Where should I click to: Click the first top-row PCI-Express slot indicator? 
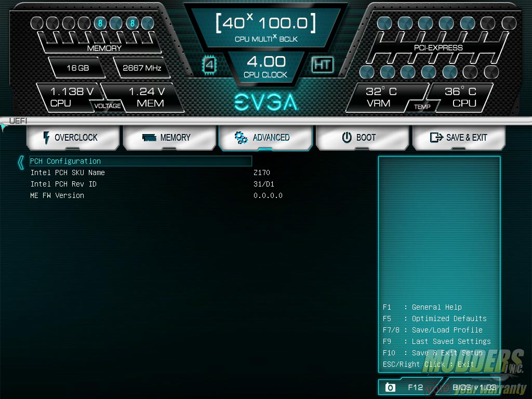coord(384,23)
